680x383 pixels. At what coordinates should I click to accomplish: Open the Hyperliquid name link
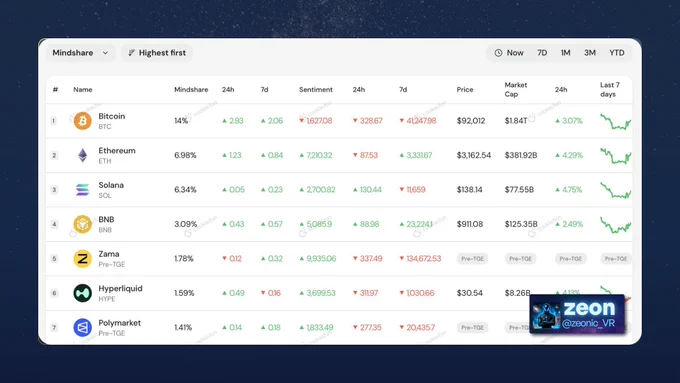[120, 288]
